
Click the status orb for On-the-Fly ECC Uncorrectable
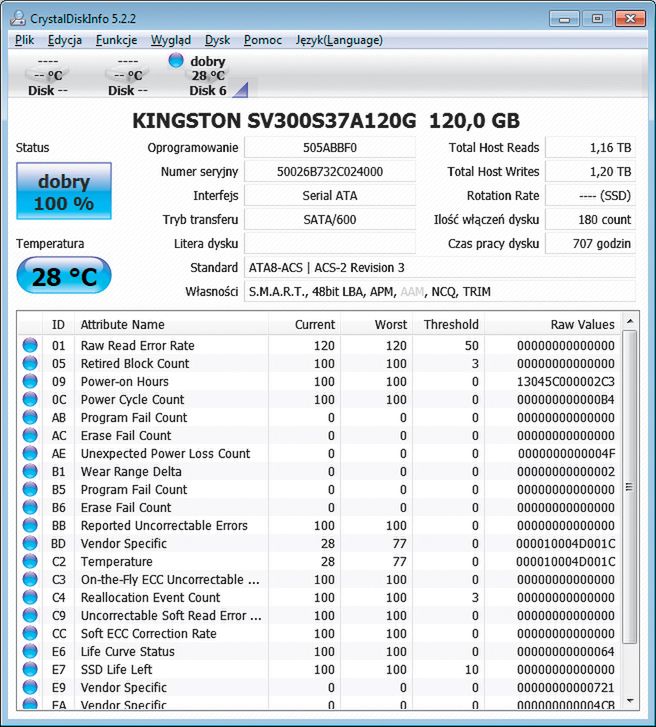(x=30, y=580)
